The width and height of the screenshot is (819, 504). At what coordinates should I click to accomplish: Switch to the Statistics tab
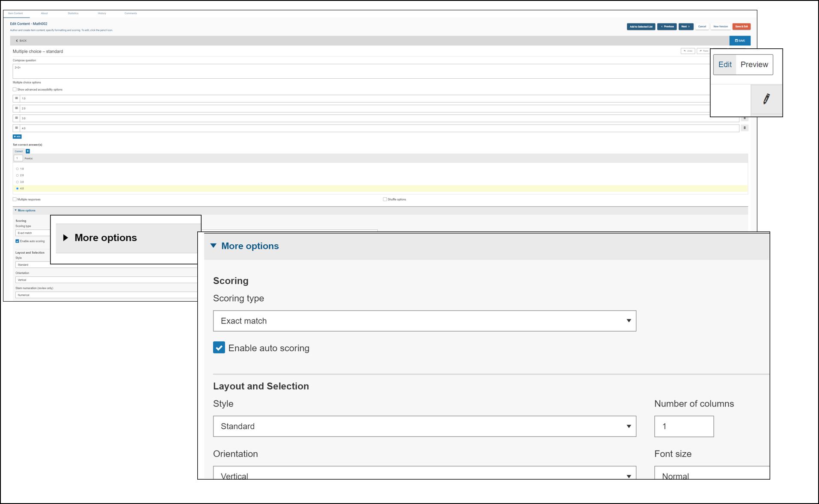coord(73,13)
